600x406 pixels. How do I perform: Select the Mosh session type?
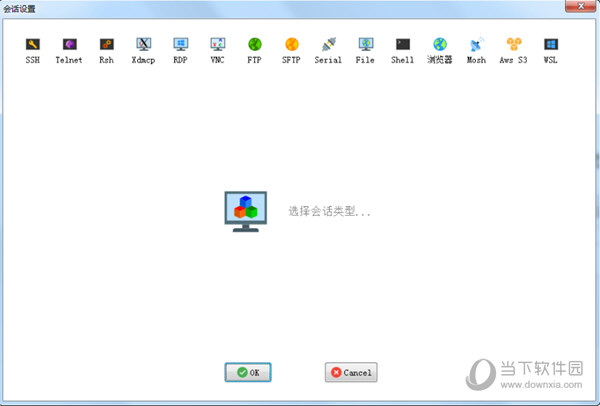(x=476, y=51)
